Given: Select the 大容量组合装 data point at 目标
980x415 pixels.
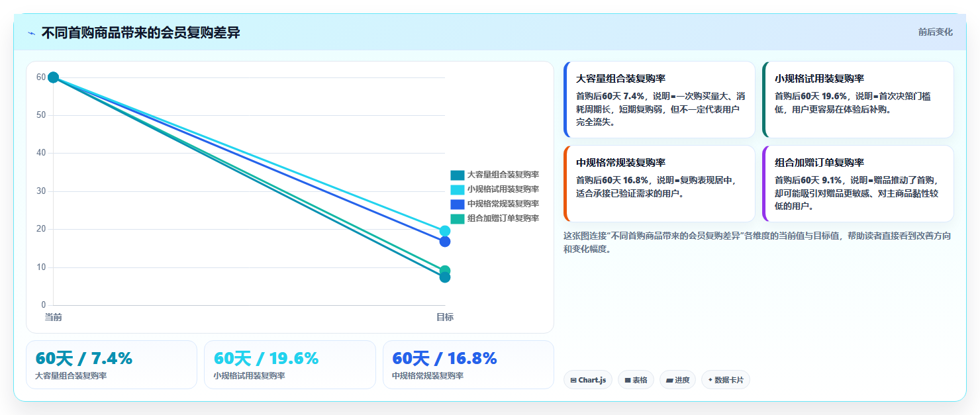Looking at the screenshot, I should (445, 277).
